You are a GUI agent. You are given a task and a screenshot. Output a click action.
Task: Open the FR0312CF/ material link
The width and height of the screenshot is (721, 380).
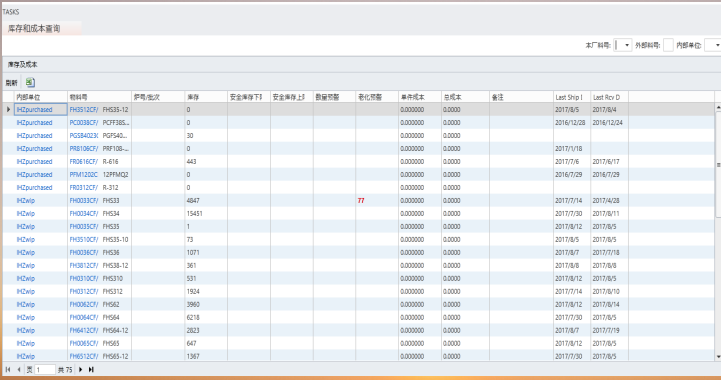tap(84, 188)
